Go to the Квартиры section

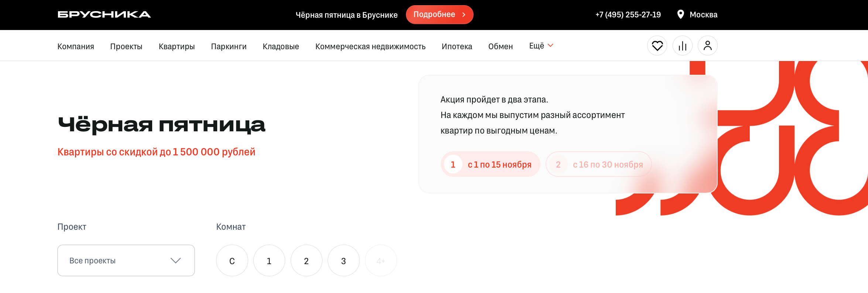click(x=177, y=46)
